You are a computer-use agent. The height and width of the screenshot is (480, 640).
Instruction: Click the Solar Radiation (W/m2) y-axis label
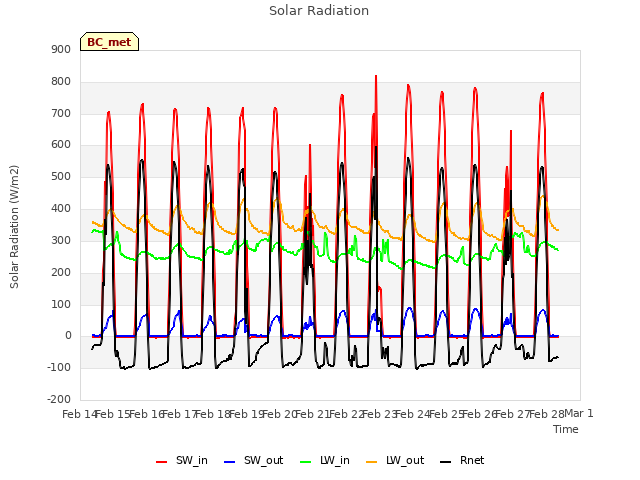14,227
